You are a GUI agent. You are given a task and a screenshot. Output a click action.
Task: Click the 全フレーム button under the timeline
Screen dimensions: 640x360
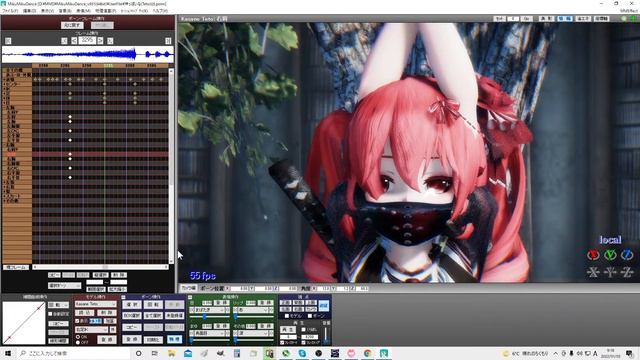tap(16, 267)
